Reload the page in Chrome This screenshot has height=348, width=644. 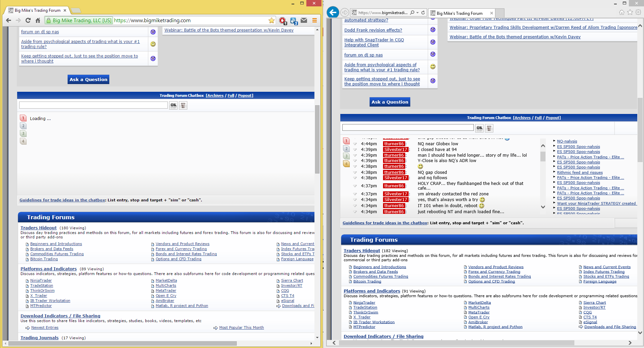28,21
